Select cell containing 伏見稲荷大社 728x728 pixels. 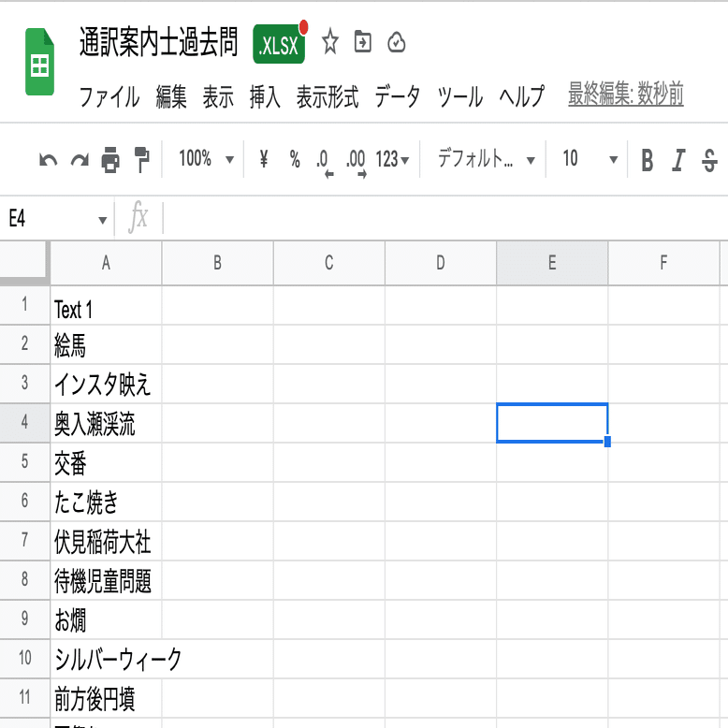click(x=106, y=541)
